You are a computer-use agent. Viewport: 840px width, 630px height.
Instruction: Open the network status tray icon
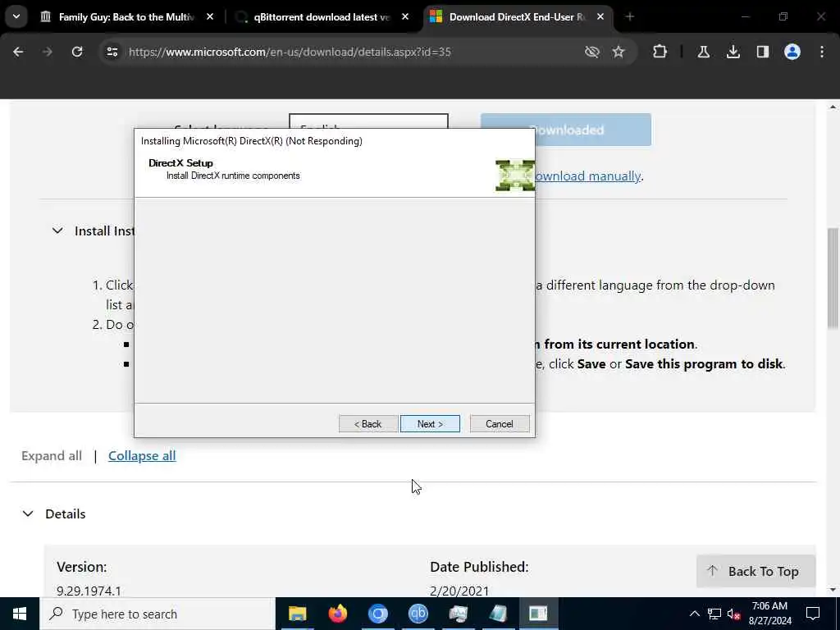coord(714,614)
